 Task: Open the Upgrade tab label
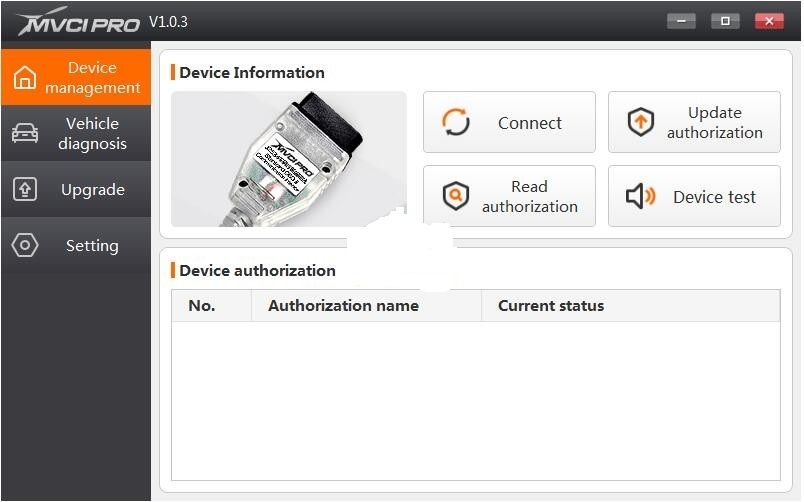point(92,190)
